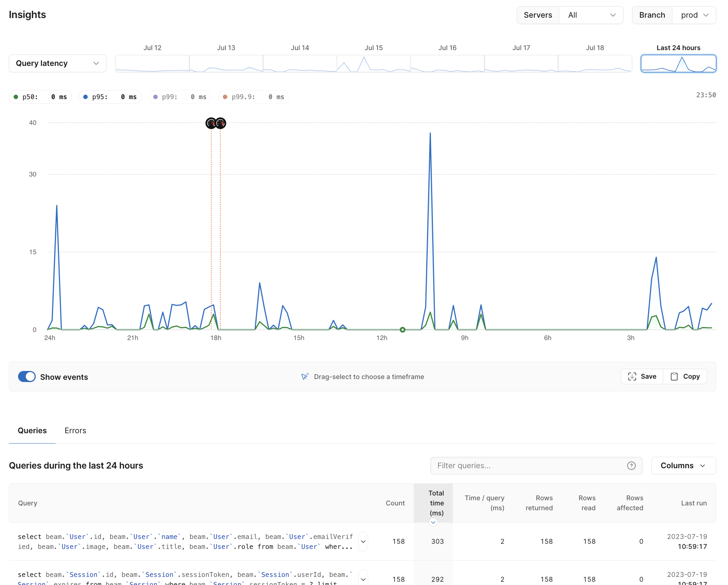Expand the Branch prod dropdown
728x585 pixels.
[x=694, y=15]
